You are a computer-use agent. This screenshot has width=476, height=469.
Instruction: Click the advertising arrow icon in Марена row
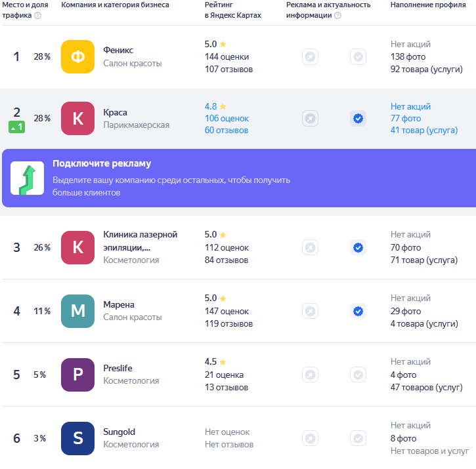(311, 312)
